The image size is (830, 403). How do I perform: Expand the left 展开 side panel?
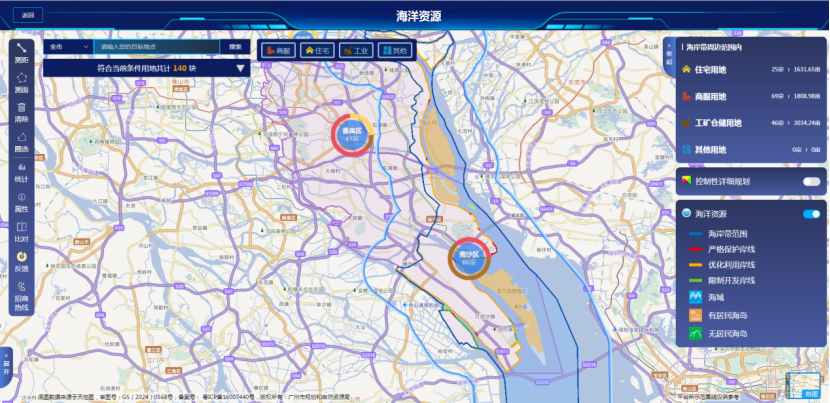(5, 362)
